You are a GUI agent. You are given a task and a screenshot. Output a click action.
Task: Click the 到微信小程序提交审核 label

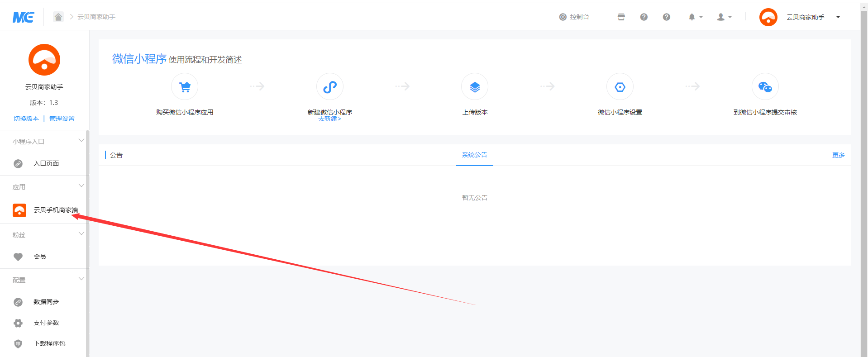coord(765,112)
